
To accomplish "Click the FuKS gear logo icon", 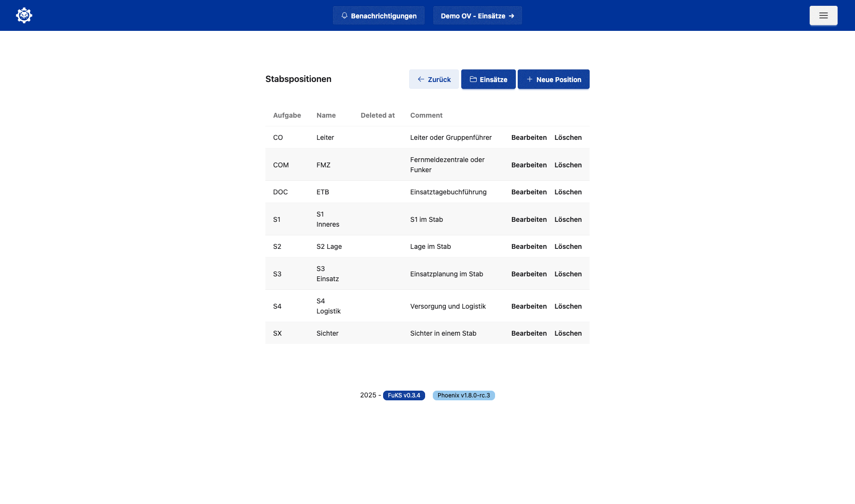I will [x=24, y=15].
